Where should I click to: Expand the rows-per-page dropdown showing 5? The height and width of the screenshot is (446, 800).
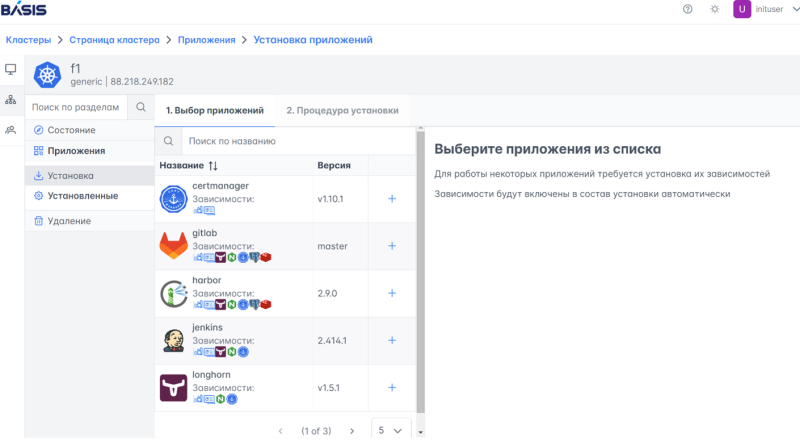[x=390, y=430]
